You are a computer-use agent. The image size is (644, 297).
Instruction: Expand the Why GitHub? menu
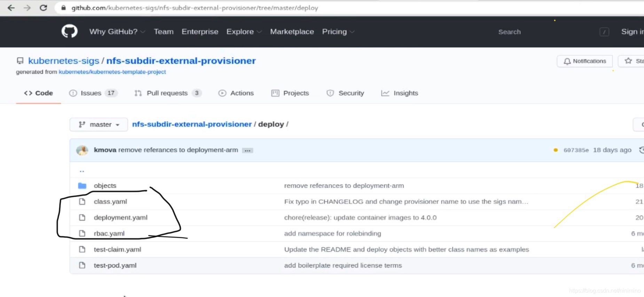coord(117,32)
